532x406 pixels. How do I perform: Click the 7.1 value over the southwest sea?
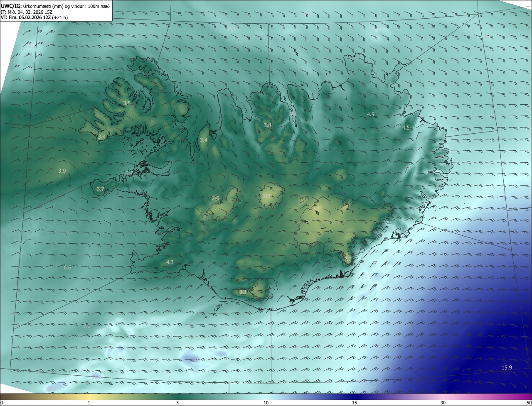(87, 325)
